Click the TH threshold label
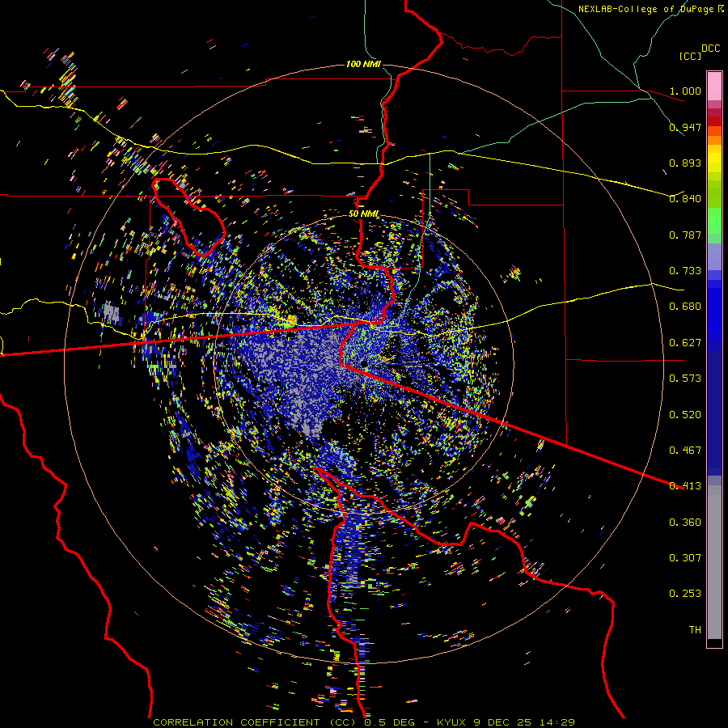Image resolution: width=728 pixels, height=728 pixels. pyautogui.click(x=695, y=630)
